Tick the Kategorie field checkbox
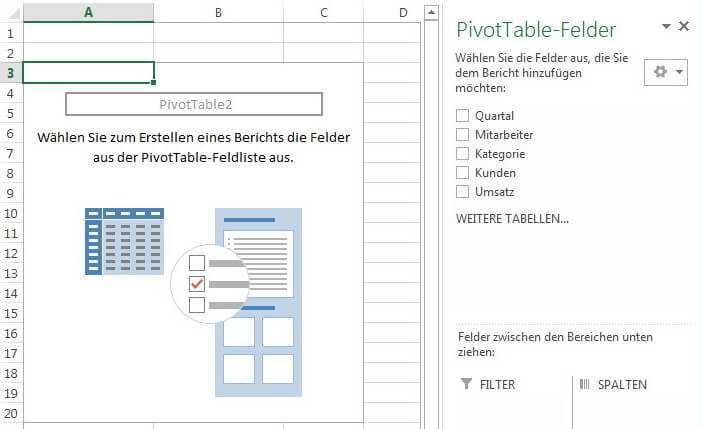Viewport: 702px width, 429px height. [x=462, y=154]
